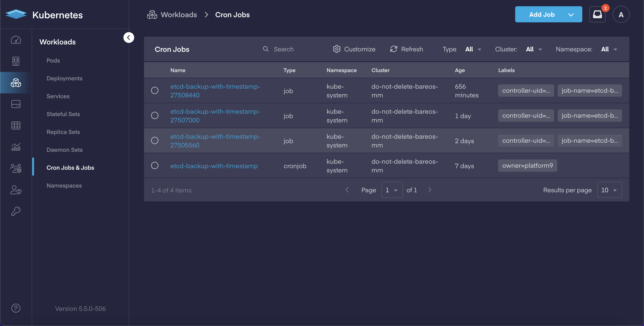Open the Namespace filter dropdown
This screenshot has height=326, width=644.
coord(609,49)
